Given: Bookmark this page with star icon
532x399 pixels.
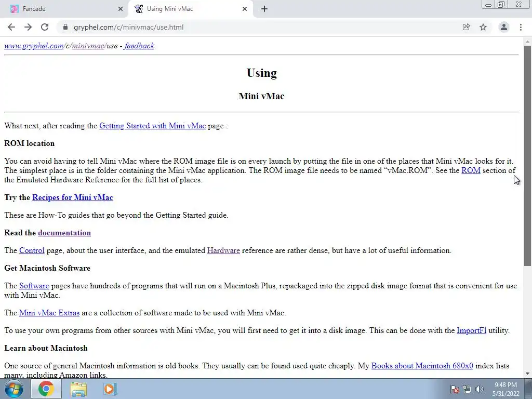Looking at the screenshot, I should pos(483,27).
